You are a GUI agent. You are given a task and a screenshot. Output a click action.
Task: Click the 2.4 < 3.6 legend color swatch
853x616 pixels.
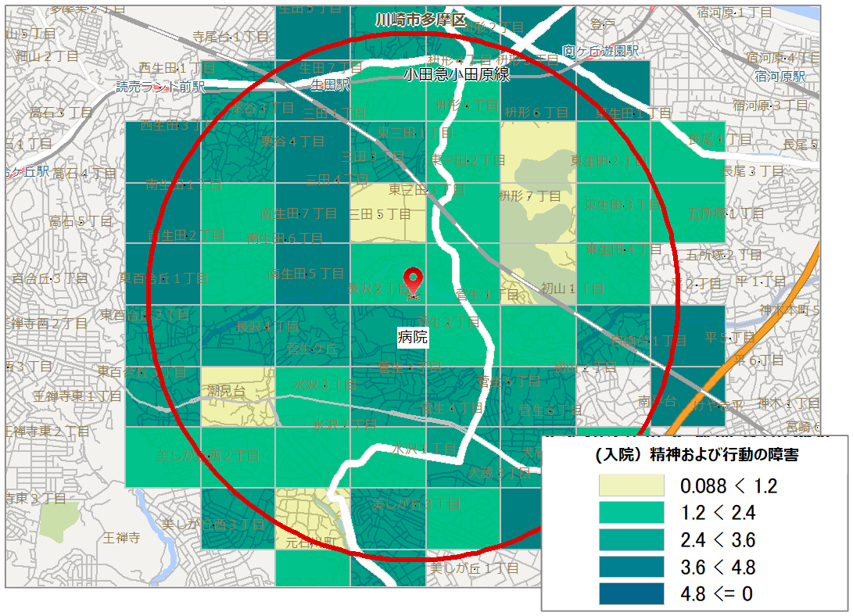coord(631,540)
